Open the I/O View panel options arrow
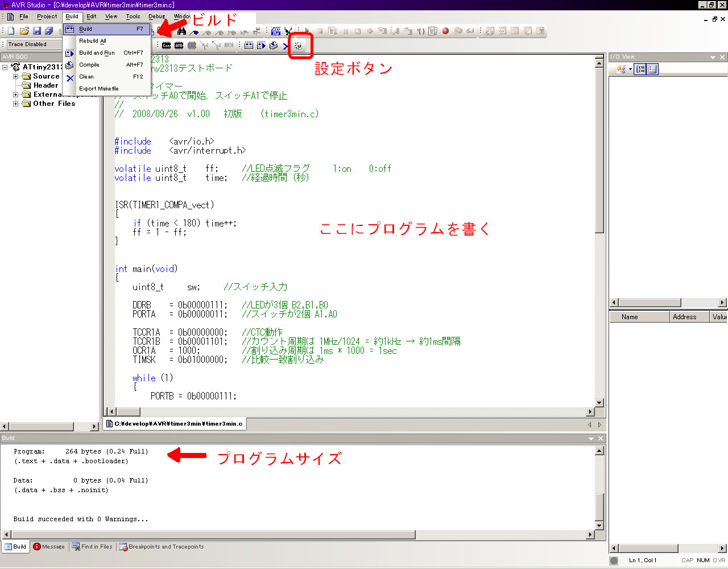The height and width of the screenshot is (569, 728). tap(713, 57)
